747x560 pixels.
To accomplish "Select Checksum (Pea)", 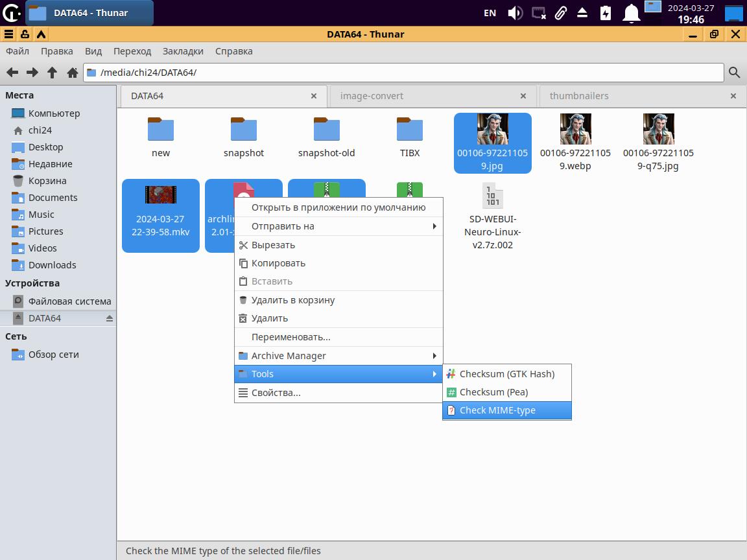I will (507, 392).
